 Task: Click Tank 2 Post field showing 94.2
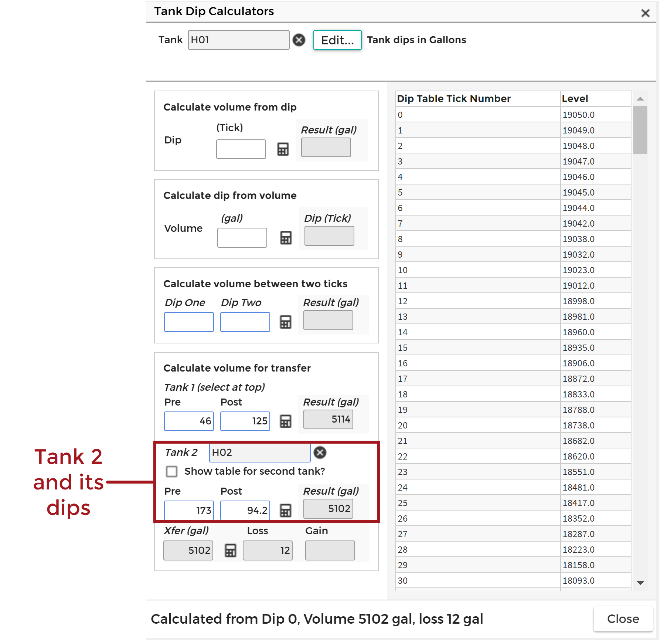coord(245,511)
